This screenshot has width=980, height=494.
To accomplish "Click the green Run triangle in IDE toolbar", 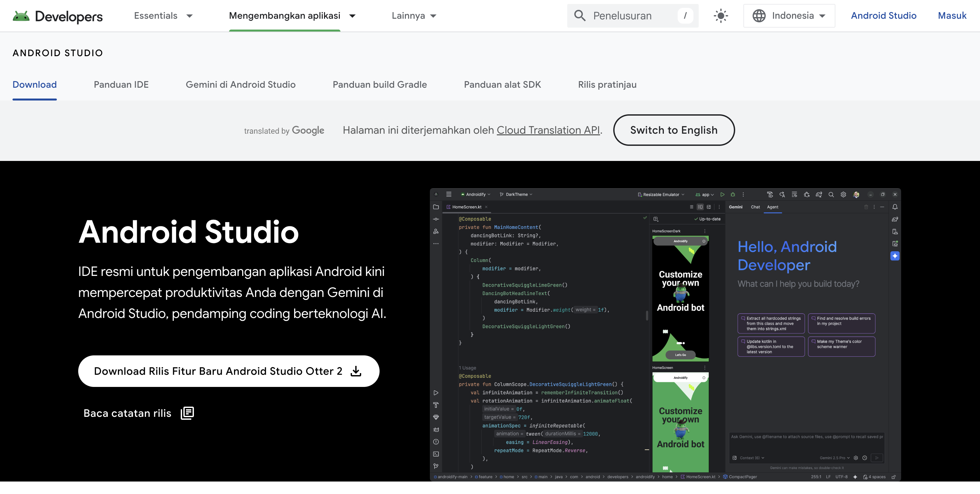I will click(722, 195).
